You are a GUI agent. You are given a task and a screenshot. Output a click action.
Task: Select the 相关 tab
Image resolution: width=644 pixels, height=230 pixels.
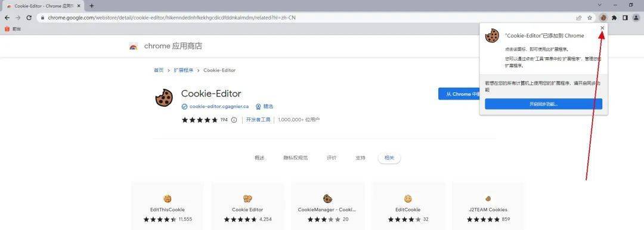tap(389, 158)
